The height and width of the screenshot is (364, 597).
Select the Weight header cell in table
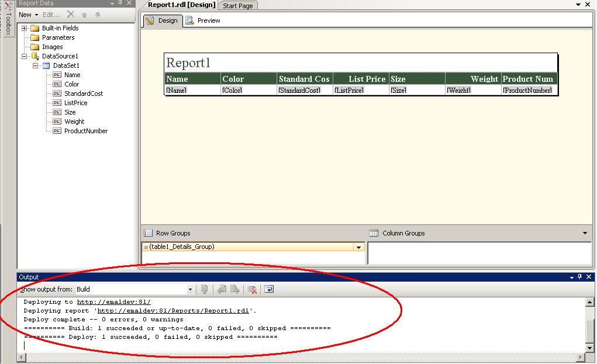(473, 79)
